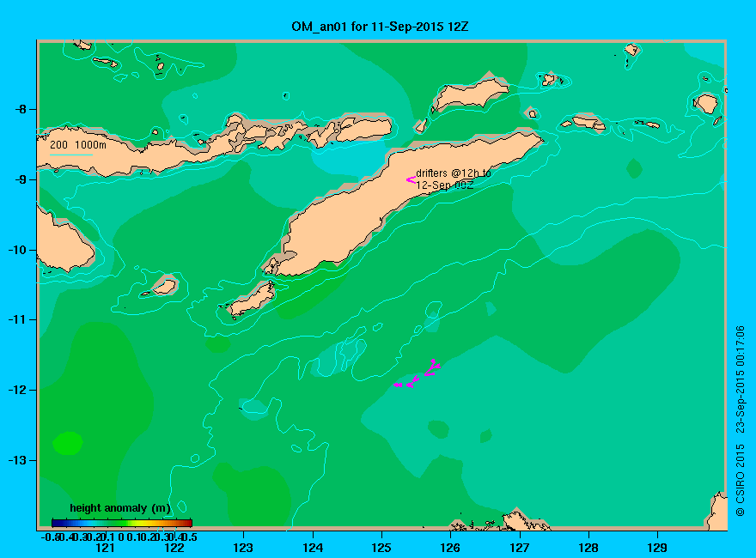Click the latitude axis label "-9"
Viewport: 756px width, 558px height.
(x=21, y=179)
